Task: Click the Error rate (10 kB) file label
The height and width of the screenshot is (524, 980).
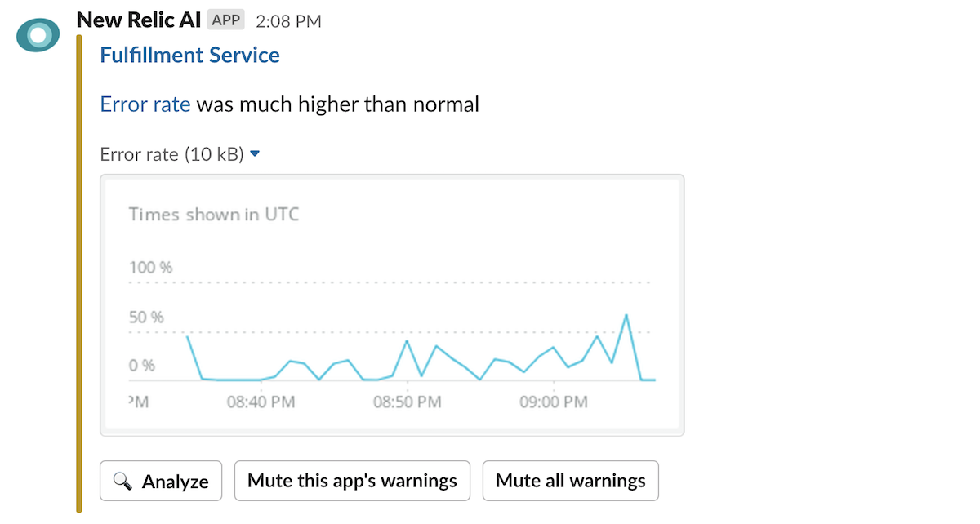Action: [x=172, y=154]
